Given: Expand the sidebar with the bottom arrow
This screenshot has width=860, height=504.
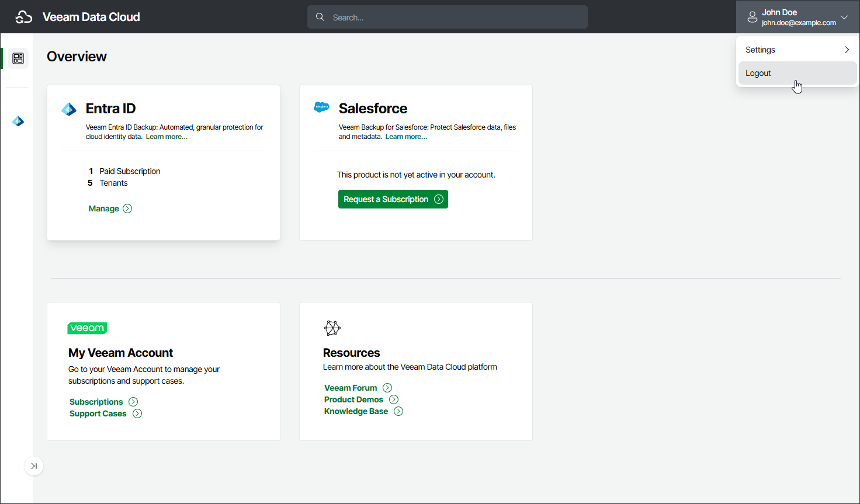Looking at the screenshot, I should 34,466.
